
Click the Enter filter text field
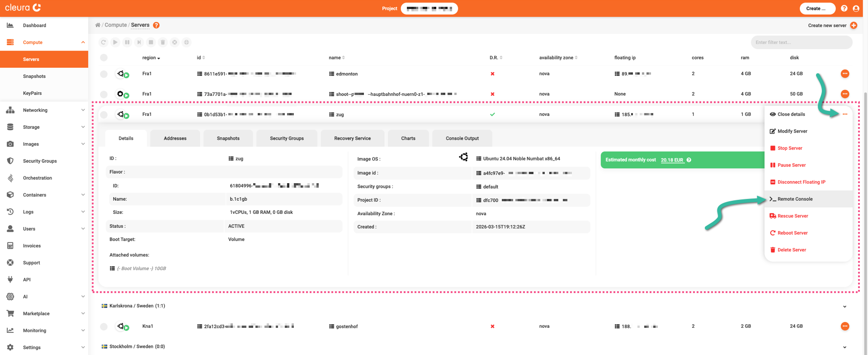tap(802, 43)
